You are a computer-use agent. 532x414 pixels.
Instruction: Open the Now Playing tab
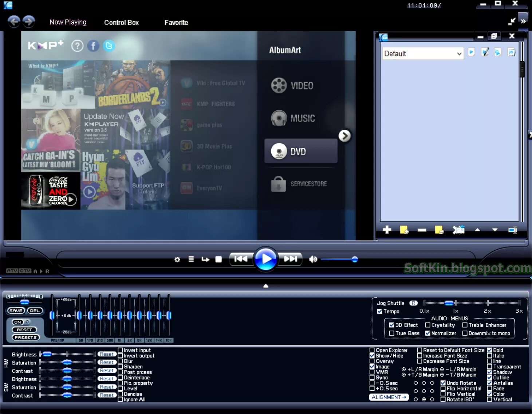[x=68, y=22]
